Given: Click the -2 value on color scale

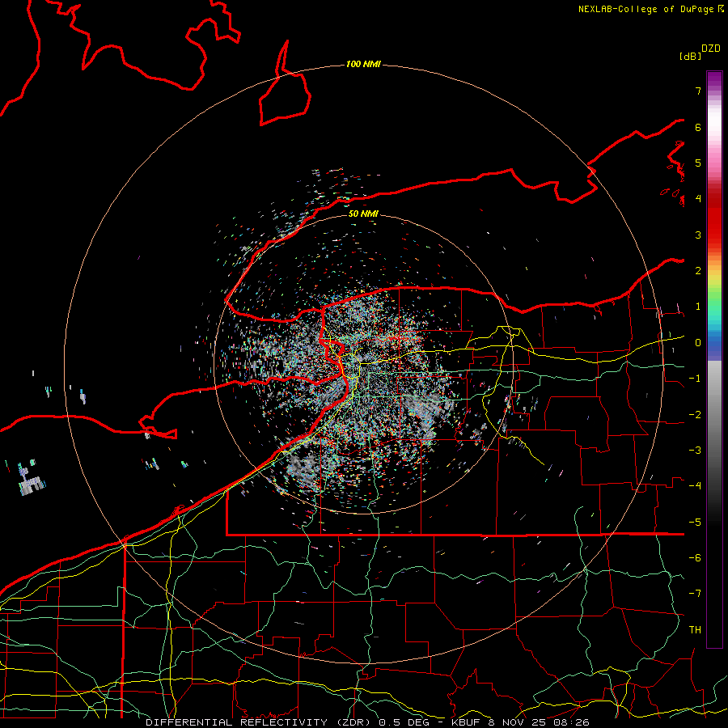Looking at the screenshot, I should tap(695, 415).
